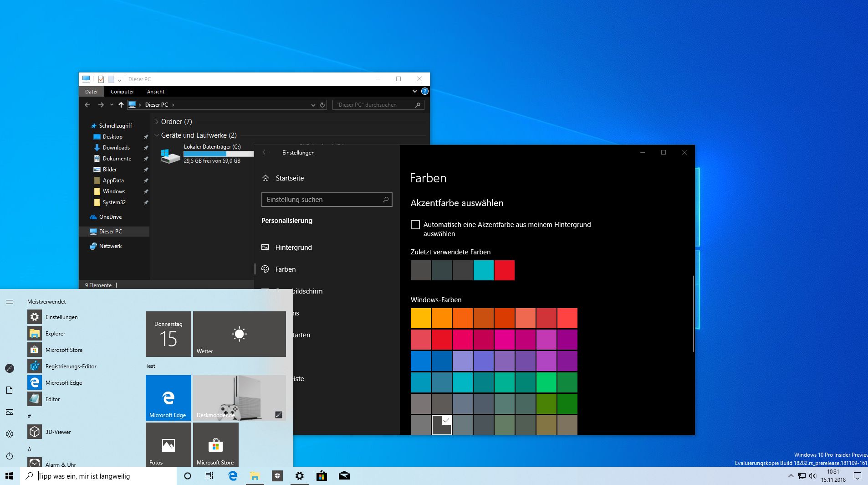The height and width of the screenshot is (485, 868).
Task: Open Explorer address bar history dropdown
Action: pos(313,105)
